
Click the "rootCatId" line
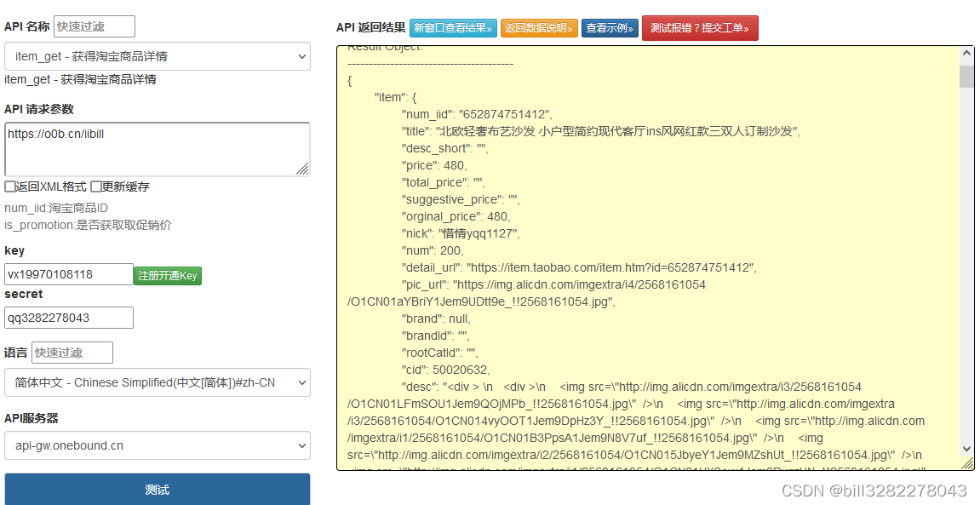pos(439,353)
